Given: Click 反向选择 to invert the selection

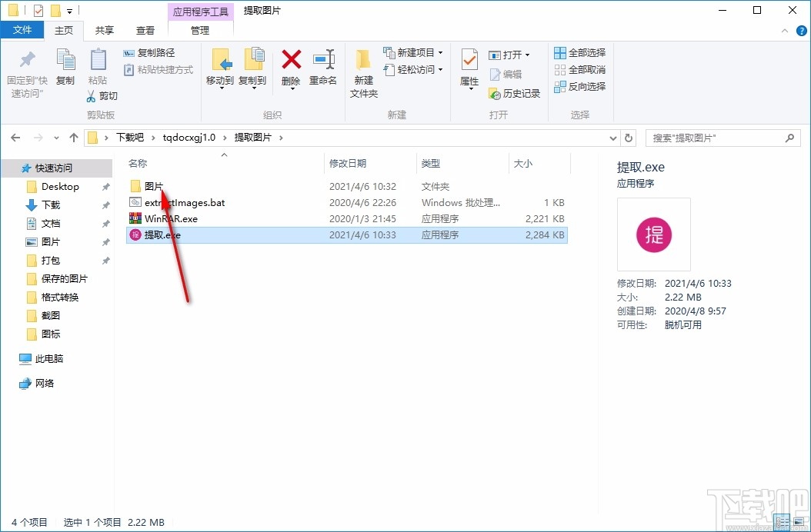Looking at the screenshot, I should 579,86.
